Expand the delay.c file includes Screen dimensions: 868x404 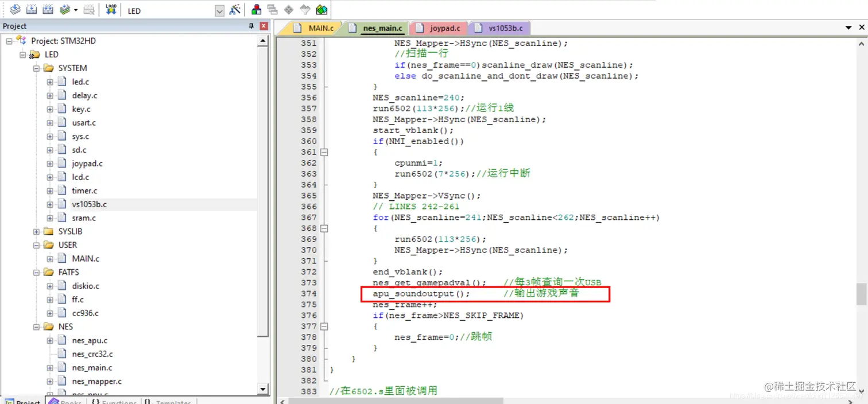click(x=50, y=95)
